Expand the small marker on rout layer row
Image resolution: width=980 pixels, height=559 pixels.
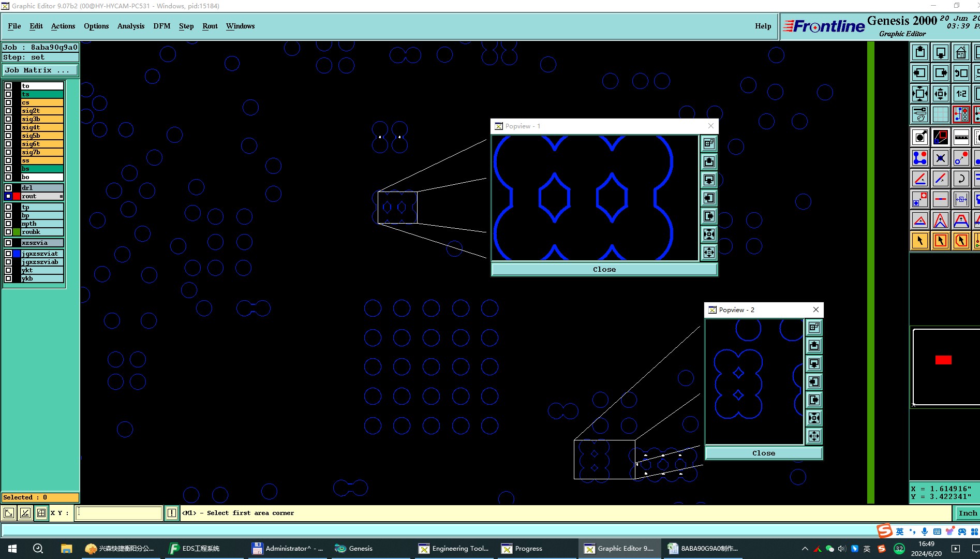(x=61, y=196)
